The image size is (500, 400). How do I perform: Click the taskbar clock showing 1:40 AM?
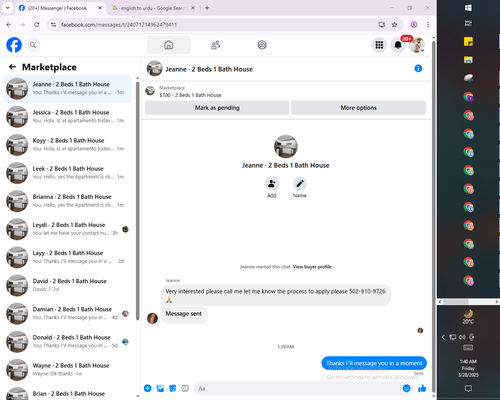(468, 368)
